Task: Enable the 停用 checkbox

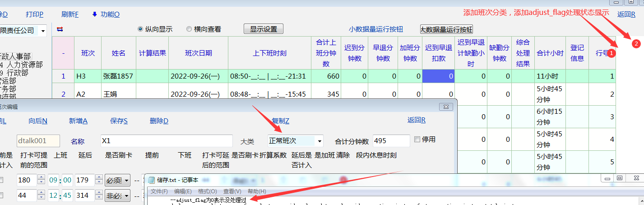Action: [417, 139]
